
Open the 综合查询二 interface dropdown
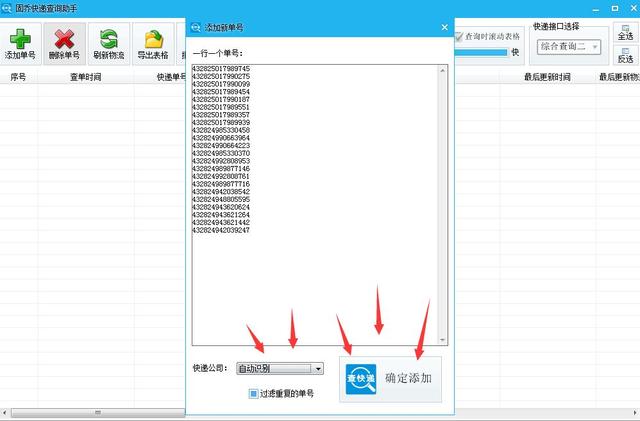[x=569, y=47]
